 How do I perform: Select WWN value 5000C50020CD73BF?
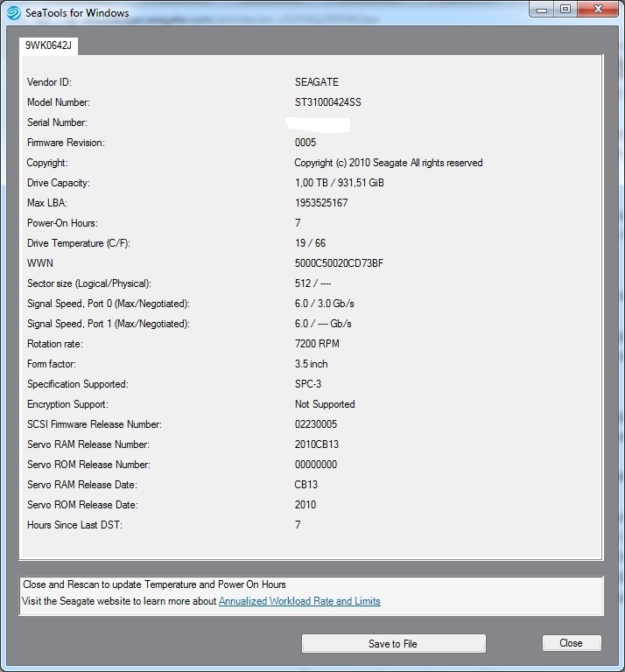[x=339, y=263]
